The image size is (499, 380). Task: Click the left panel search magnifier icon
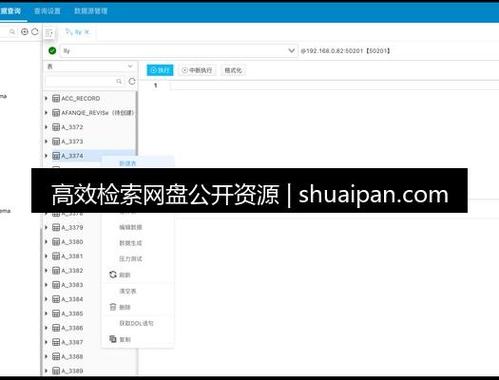[x=12, y=32]
